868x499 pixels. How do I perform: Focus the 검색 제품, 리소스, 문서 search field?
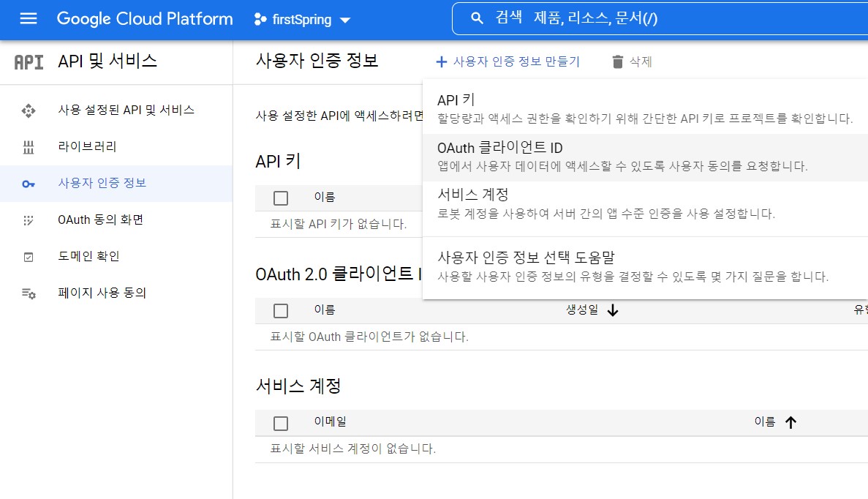pyautogui.click(x=660, y=18)
